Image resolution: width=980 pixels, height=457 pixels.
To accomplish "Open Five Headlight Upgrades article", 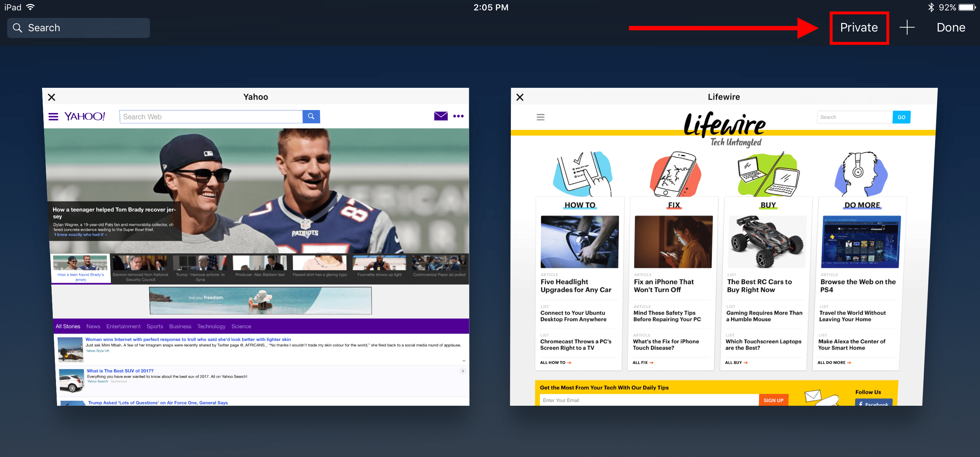I will pyautogui.click(x=576, y=286).
